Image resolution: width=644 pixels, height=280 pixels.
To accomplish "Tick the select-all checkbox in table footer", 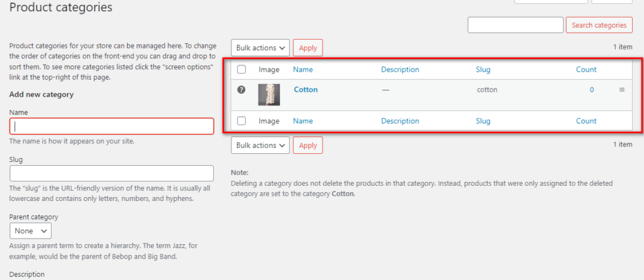I will tap(241, 121).
